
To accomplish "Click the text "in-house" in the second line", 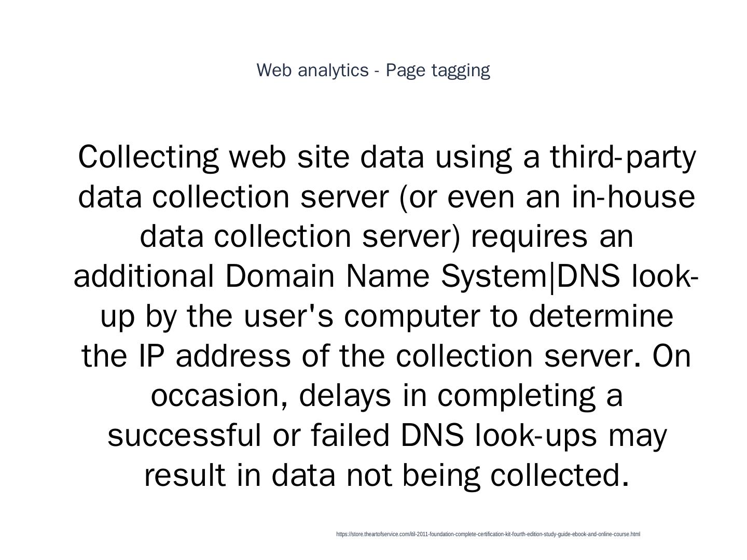I will point(633,197).
